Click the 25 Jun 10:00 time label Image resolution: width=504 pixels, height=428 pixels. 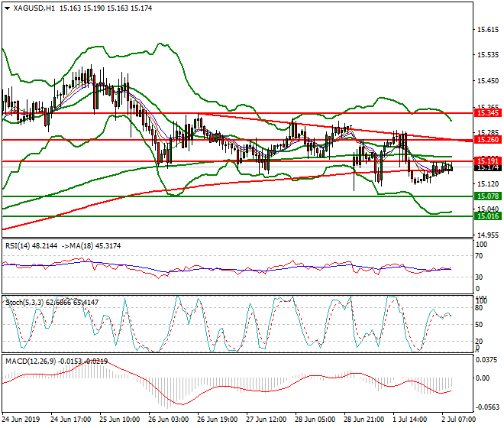(x=120, y=420)
